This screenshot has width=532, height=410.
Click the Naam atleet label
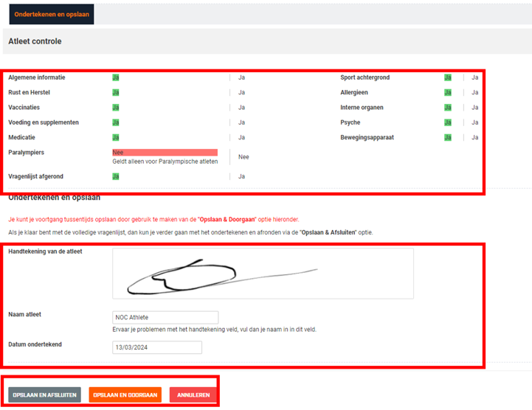(25, 315)
